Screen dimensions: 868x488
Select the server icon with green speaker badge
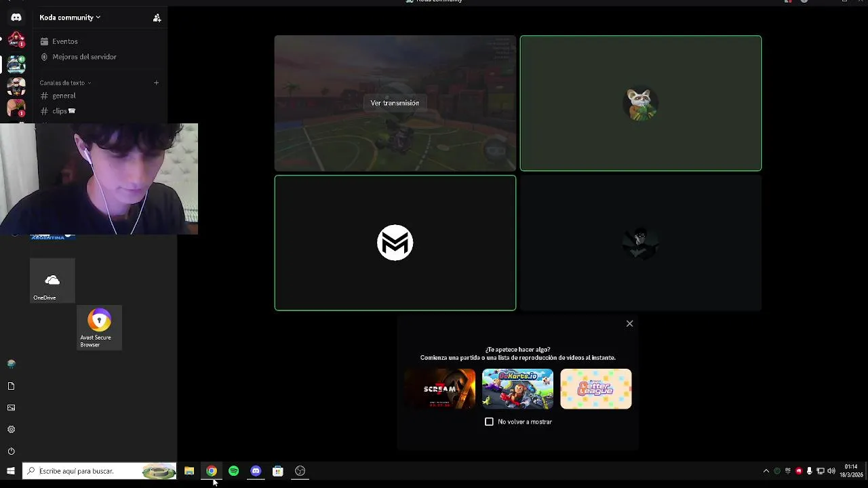pyautogui.click(x=16, y=64)
